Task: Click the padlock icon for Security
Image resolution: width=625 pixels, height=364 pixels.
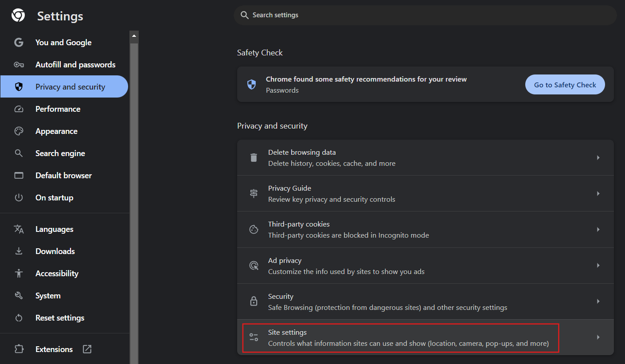Action: point(254,301)
